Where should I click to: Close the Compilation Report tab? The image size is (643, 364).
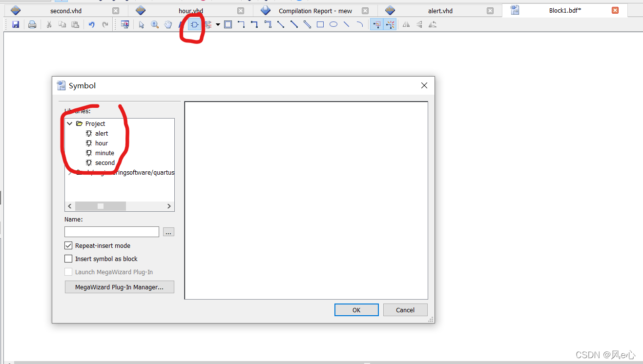(x=365, y=11)
